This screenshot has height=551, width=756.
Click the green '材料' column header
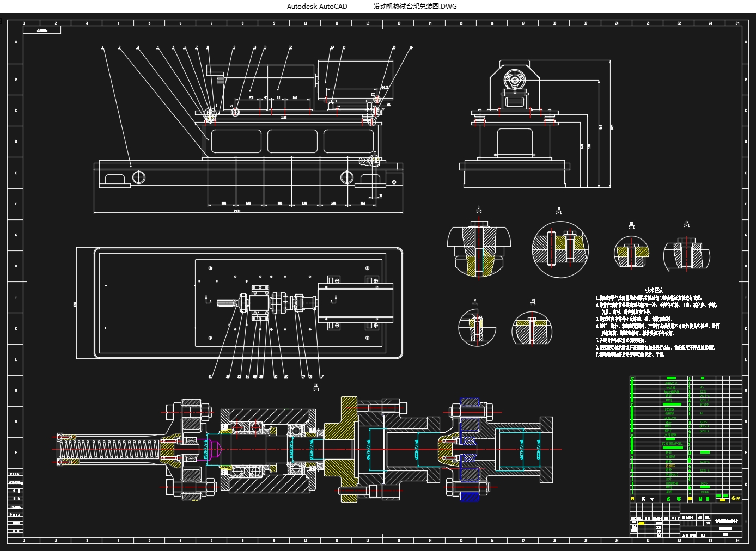(x=704, y=498)
